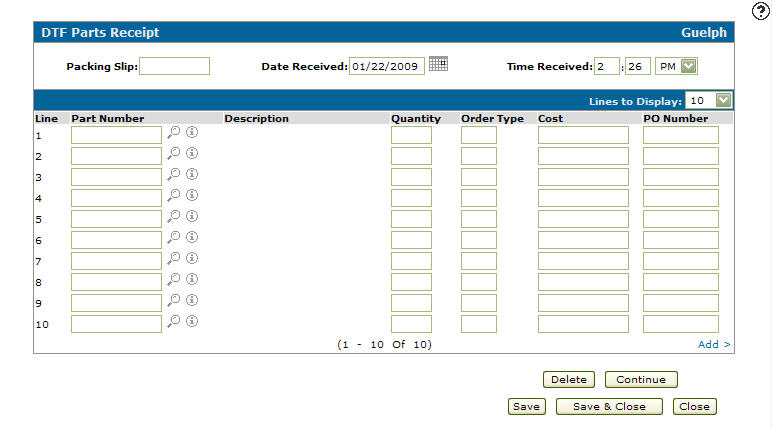
Task: Focus the Quantity field on line 1
Action: point(412,135)
